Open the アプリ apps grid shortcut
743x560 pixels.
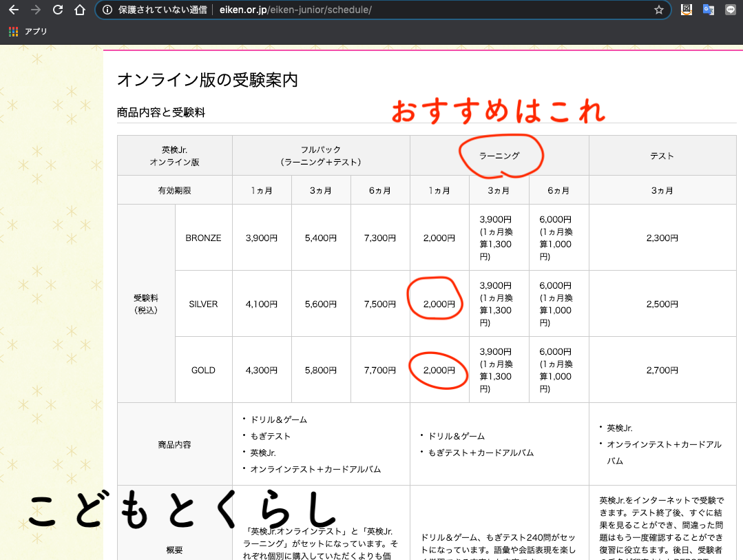[28, 31]
